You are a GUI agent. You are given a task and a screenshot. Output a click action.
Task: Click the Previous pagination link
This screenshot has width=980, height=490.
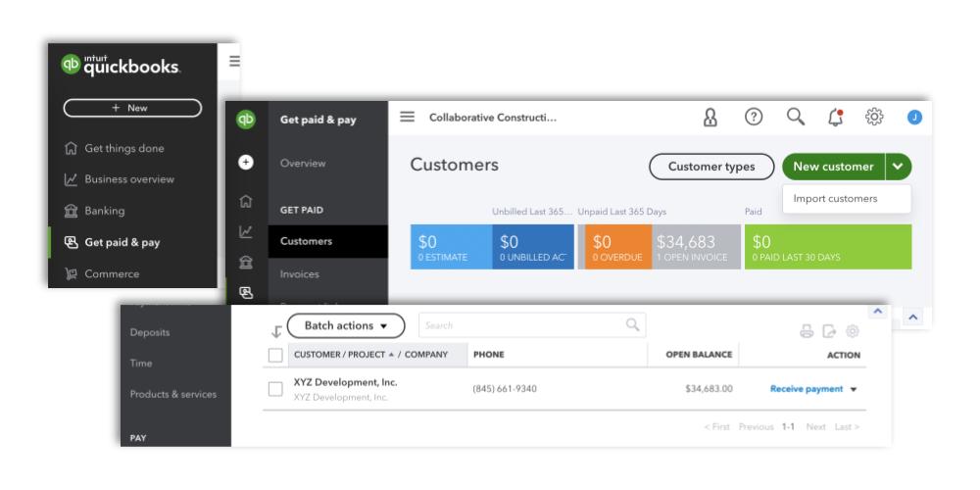click(757, 427)
